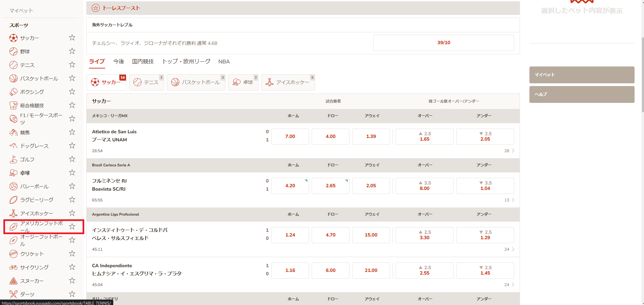Open the boxing glove icon in sidebar

[x=13, y=92]
